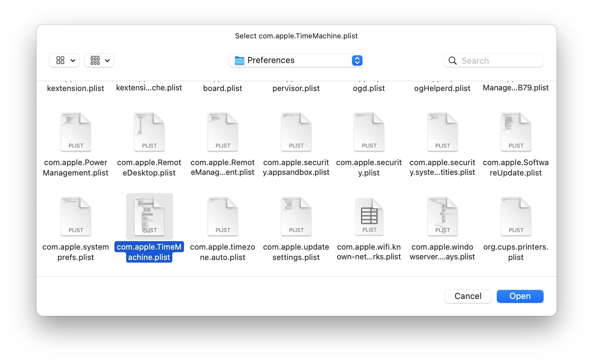Click the magnifying glass search icon
This screenshot has height=364, width=593.
point(452,61)
